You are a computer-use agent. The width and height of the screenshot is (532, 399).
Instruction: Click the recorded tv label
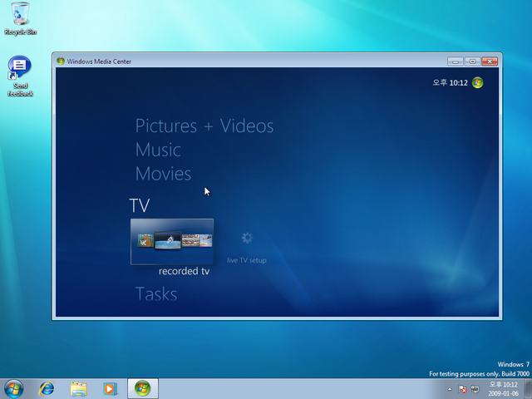[x=184, y=271]
